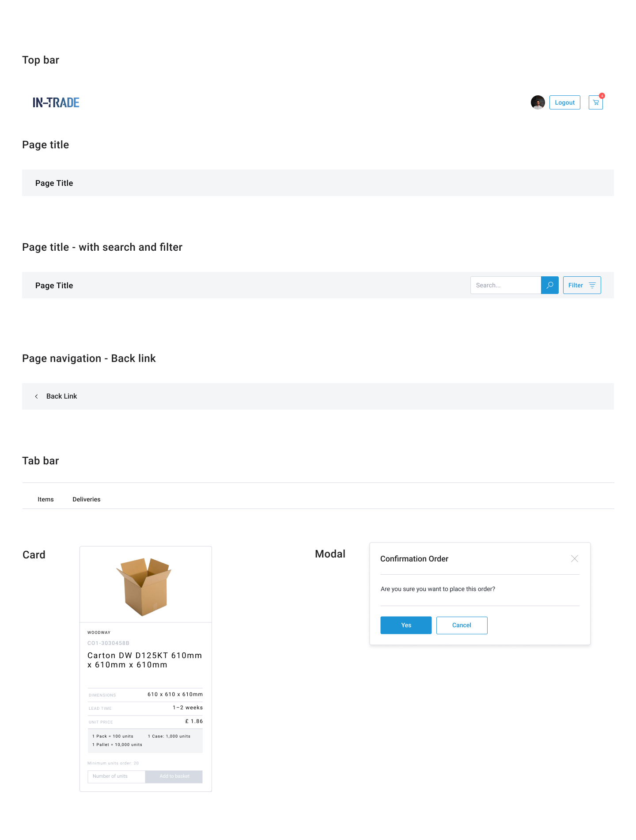Click the Cancel button in modal
636x840 pixels.
point(462,625)
